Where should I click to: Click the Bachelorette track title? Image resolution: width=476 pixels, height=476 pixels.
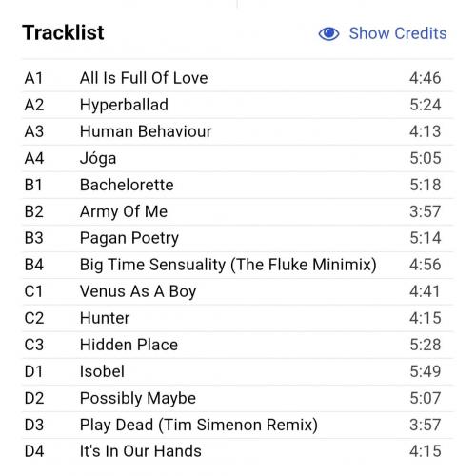click(x=127, y=185)
